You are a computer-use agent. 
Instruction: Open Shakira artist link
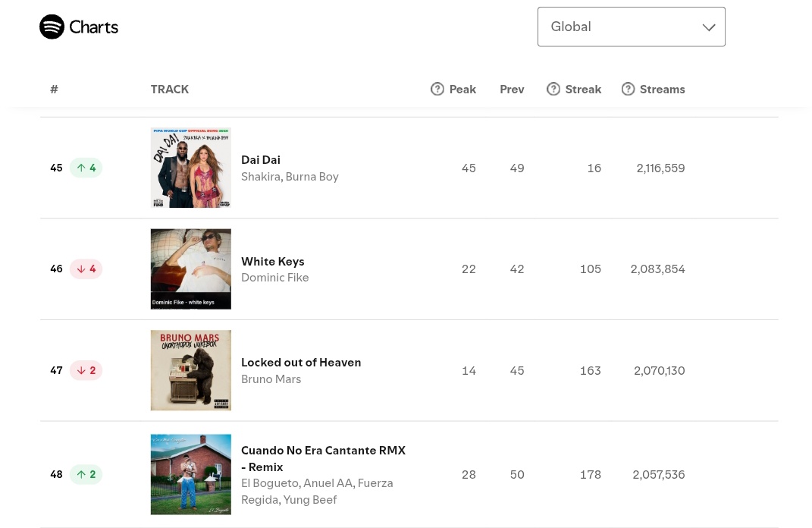pyautogui.click(x=261, y=176)
